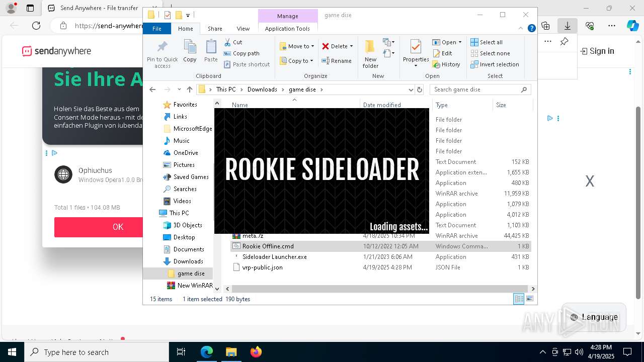The width and height of the screenshot is (644, 362).
Task: Switch to the View tab
Action: click(243, 29)
